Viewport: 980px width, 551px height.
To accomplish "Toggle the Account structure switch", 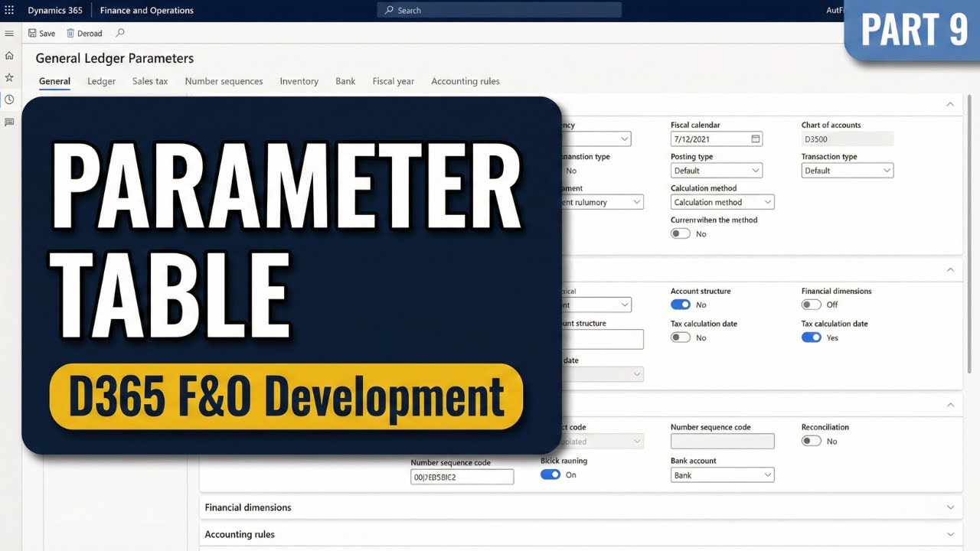I will coord(681,305).
